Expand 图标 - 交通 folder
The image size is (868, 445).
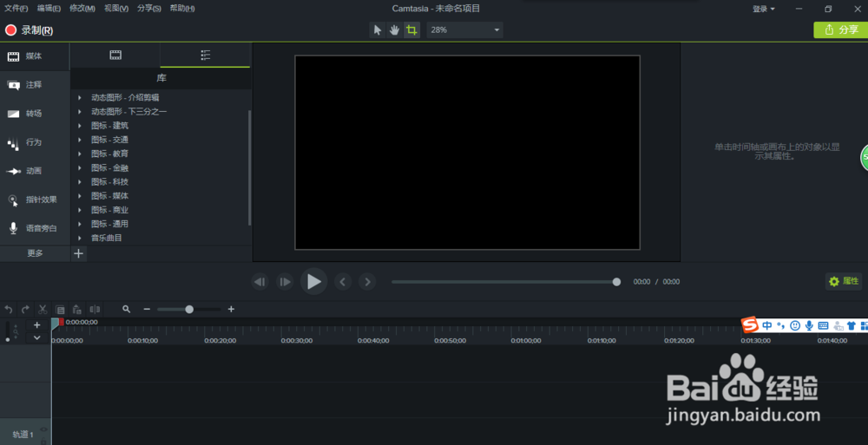(x=80, y=140)
